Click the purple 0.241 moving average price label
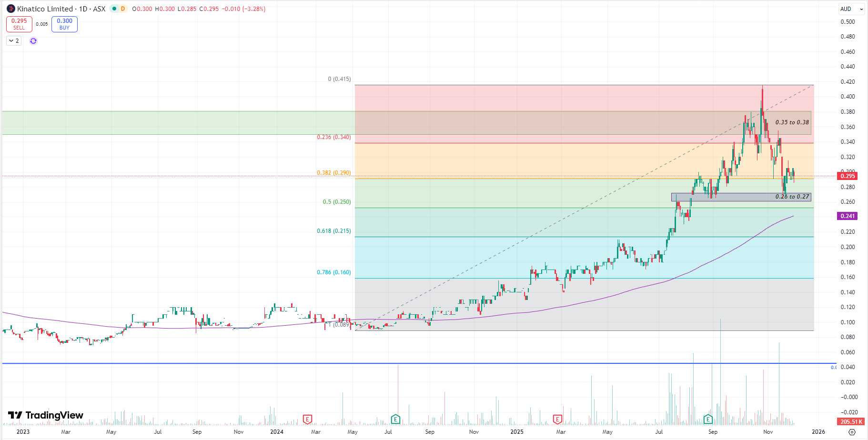The image size is (868, 440). click(847, 216)
